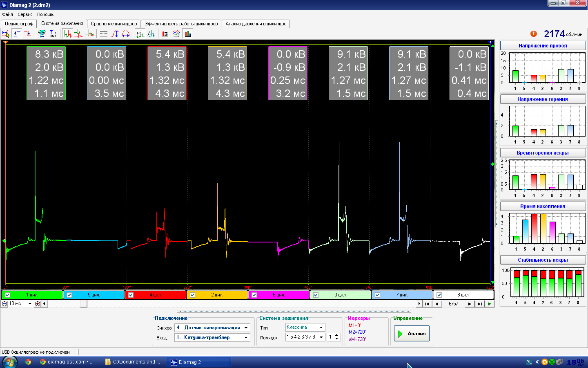Screen dimensions: 588x368
Task: Uncheck the 3 цил. checkbox
Action: point(316,295)
